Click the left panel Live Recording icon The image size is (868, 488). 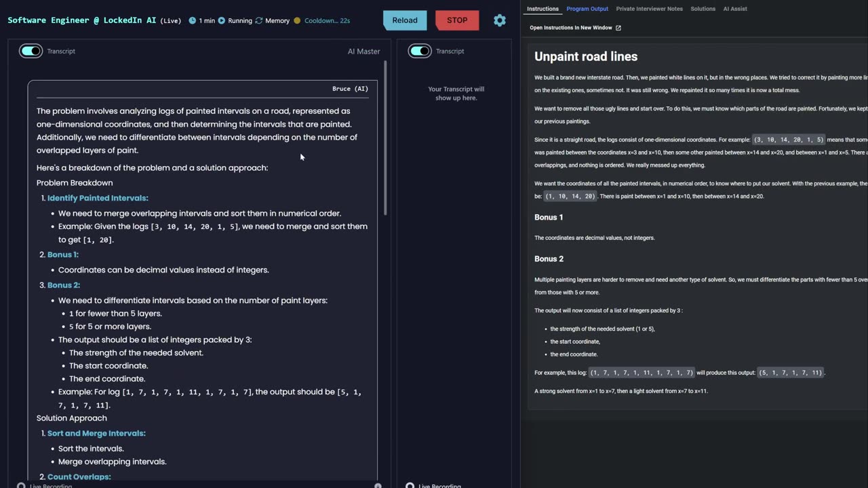(x=21, y=485)
